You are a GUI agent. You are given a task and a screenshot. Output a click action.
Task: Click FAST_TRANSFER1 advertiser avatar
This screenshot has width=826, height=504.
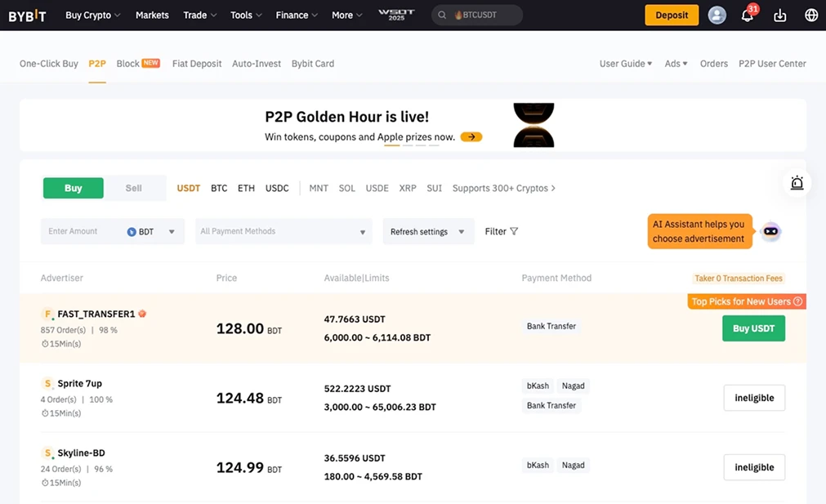47,314
